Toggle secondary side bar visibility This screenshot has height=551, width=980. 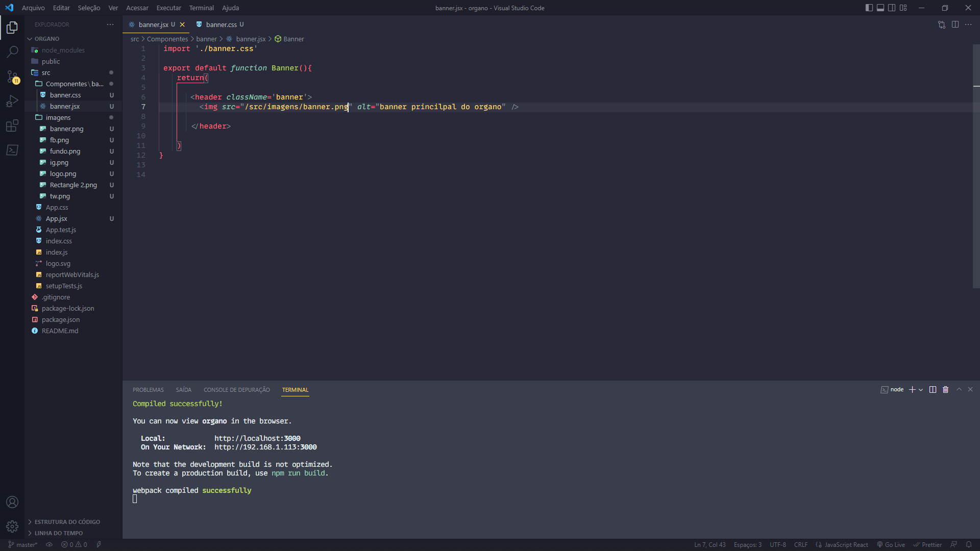(892, 8)
